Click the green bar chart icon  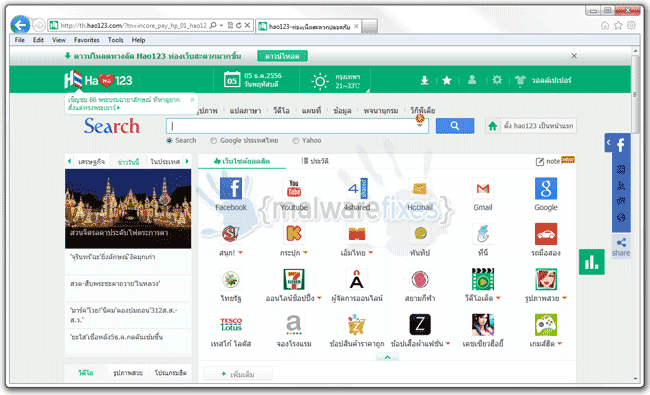(x=592, y=262)
